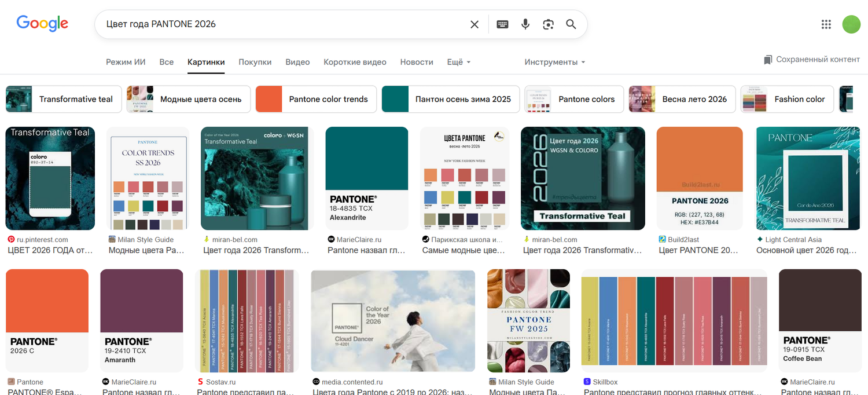Select the Пантон осень зима 2025 chip
Image resolution: width=868 pixels, height=395 pixels.
tap(451, 99)
